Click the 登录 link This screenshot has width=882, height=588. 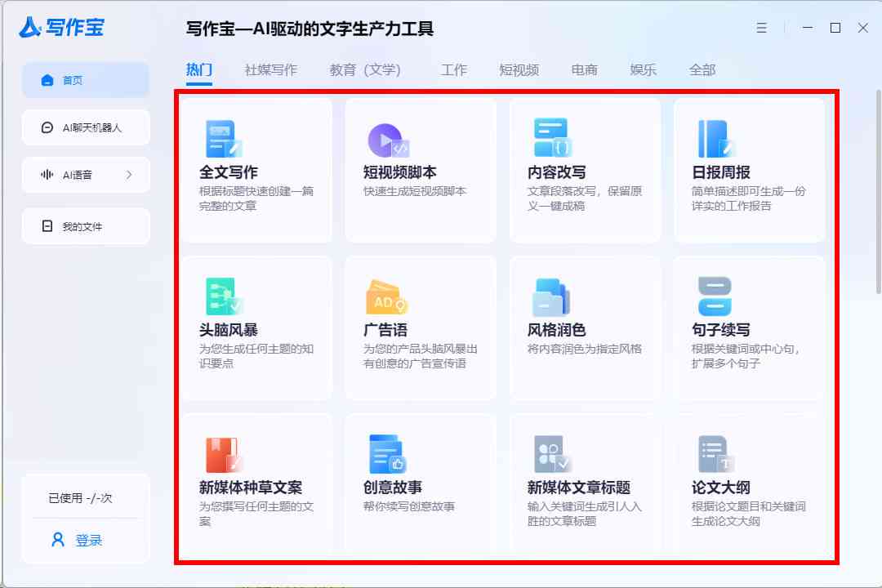89,540
